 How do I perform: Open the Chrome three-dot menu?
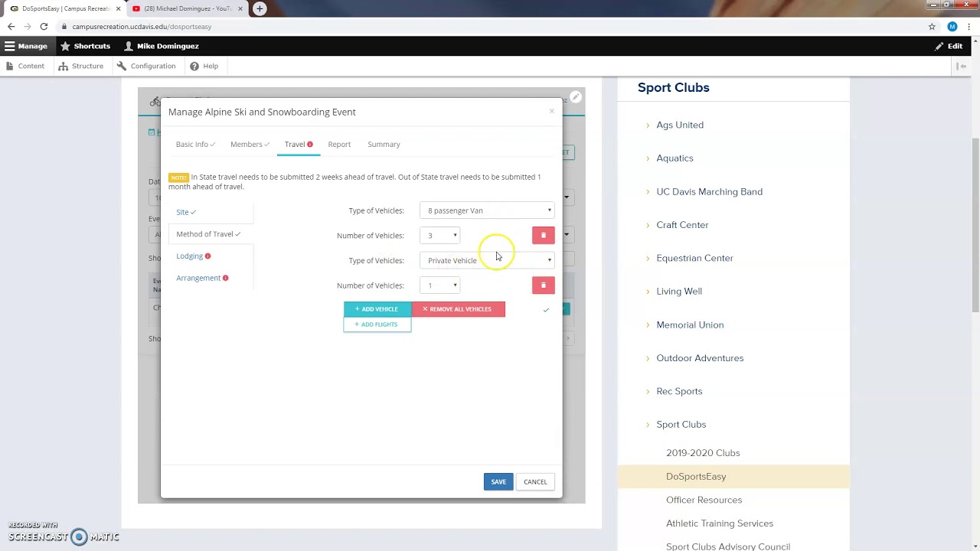[x=969, y=26]
